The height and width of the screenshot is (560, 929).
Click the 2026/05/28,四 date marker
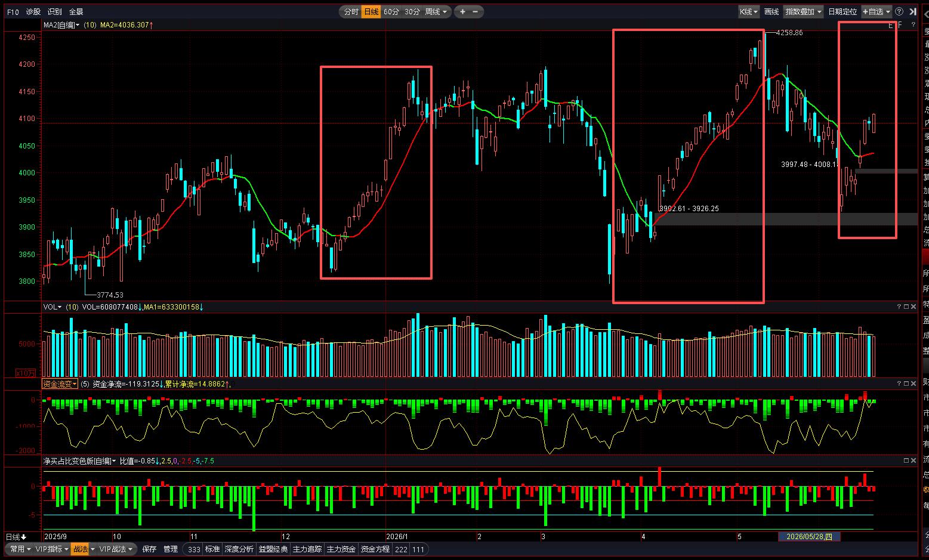pyautogui.click(x=809, y=537)
